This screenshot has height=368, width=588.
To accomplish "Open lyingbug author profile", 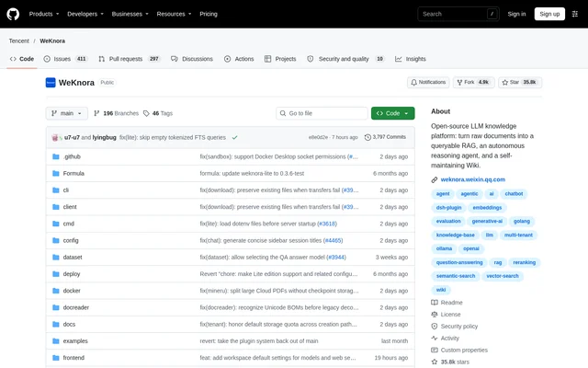I will click(x=104, y=137).
